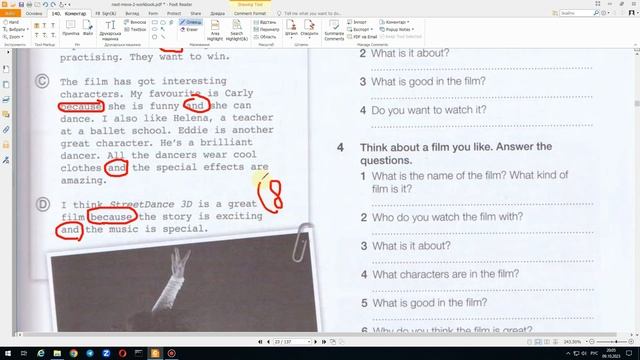
Task: Go to the last page
Action: tap(324, 342)
